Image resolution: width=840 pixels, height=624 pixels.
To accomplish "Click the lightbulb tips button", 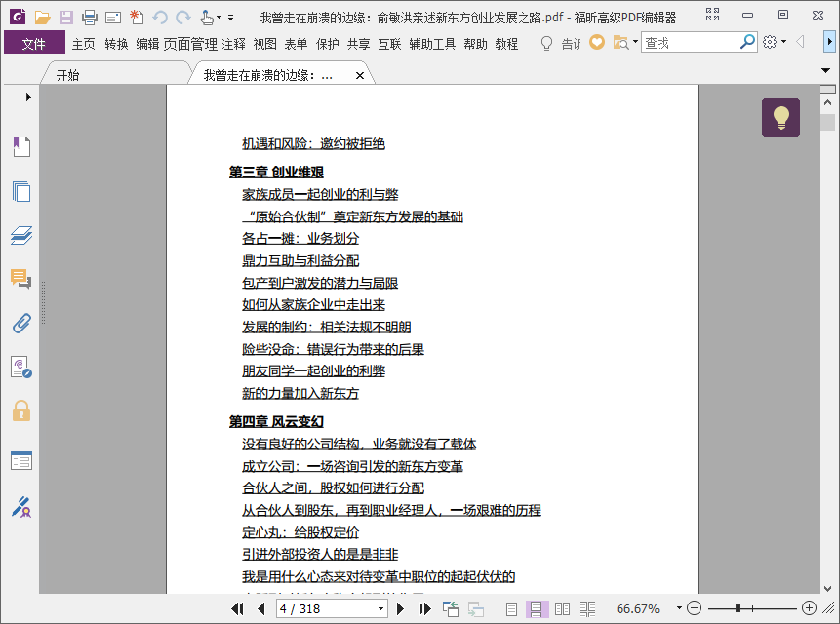I will coord(780,117).
